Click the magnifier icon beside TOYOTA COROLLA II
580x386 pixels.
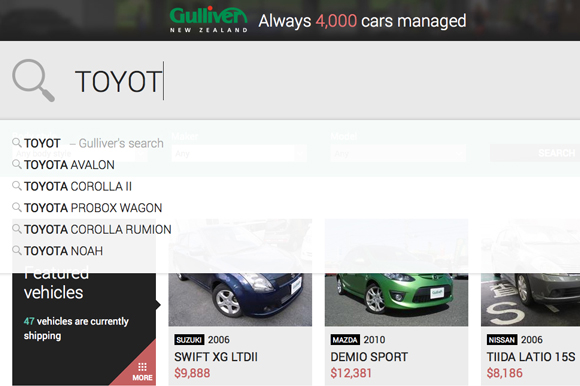17,185
